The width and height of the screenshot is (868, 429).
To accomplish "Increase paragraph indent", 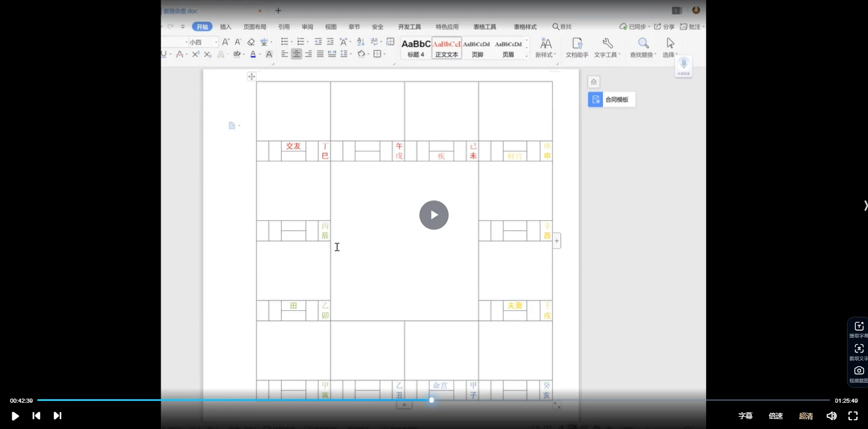I will pos(330,41).
